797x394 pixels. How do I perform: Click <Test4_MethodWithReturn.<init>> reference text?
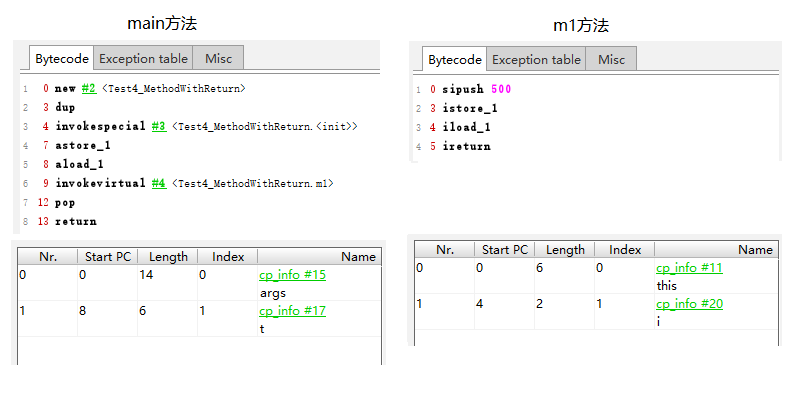(265, 127)
